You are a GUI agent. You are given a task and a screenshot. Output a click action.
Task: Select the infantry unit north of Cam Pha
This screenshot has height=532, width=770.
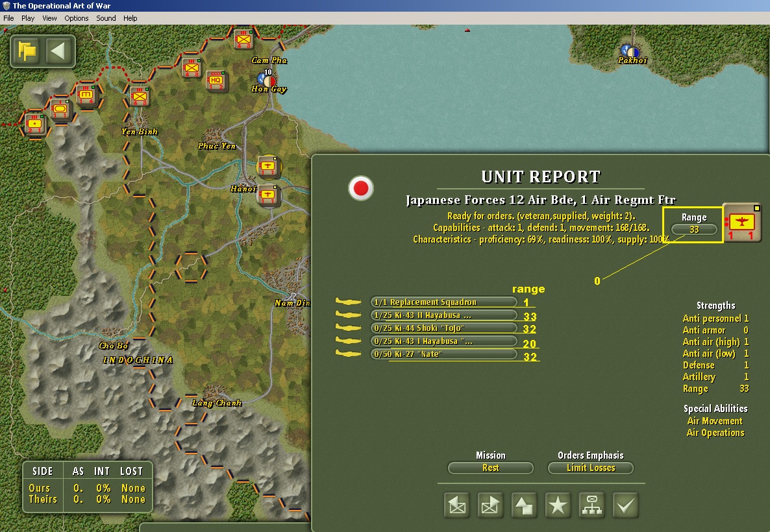[x=243, y=40]
